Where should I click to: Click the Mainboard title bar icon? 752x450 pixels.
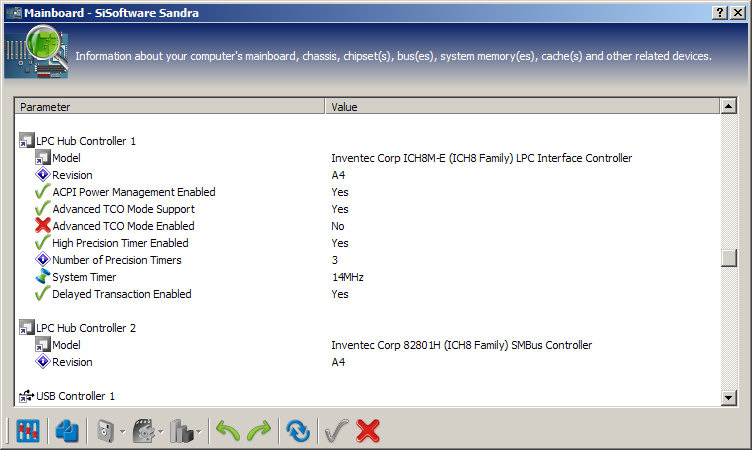click(x=14, y=12)
